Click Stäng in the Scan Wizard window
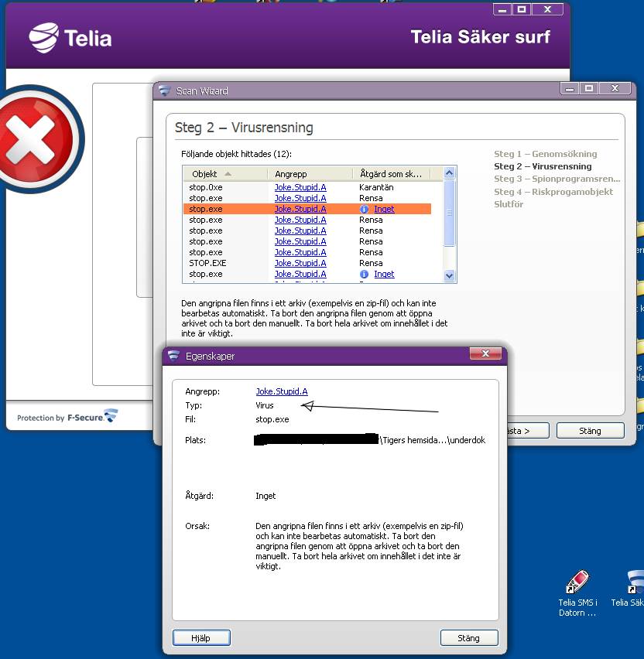This screenshot has width=644, height=659. click(x=590, y=431)
